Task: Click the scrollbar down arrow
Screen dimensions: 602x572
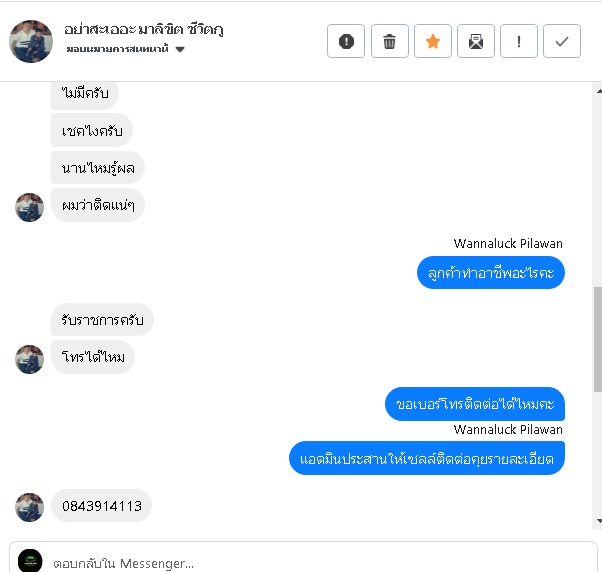Action: (599, 521)
